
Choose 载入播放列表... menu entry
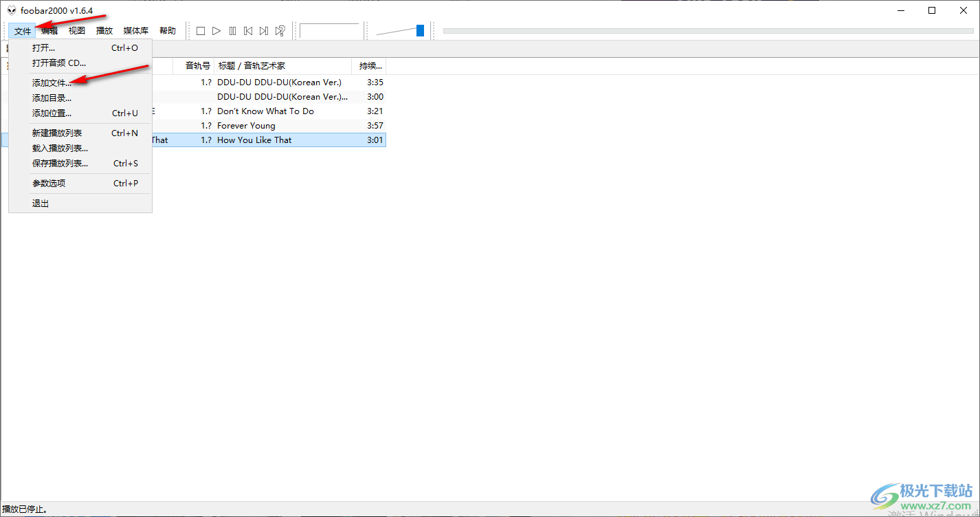click(x=80, y=148)
